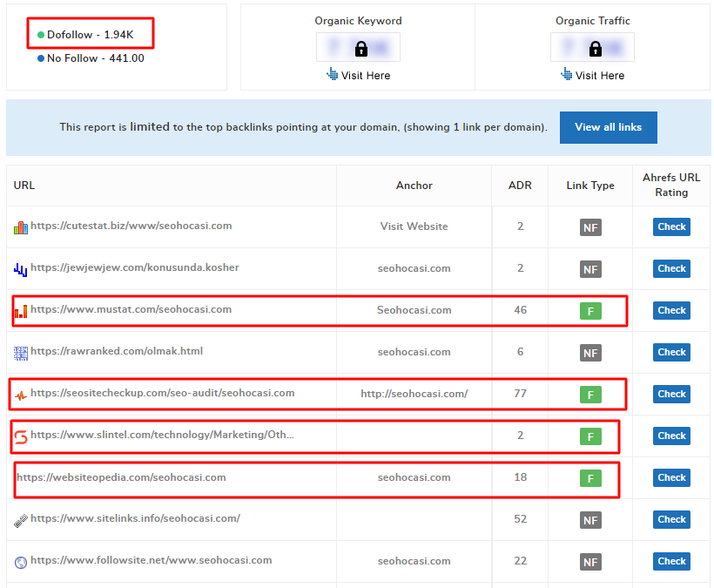The width and height of the screenshot is (714, 588).
Task: Click the Organic Keyword heading
Action: (359, 21)
